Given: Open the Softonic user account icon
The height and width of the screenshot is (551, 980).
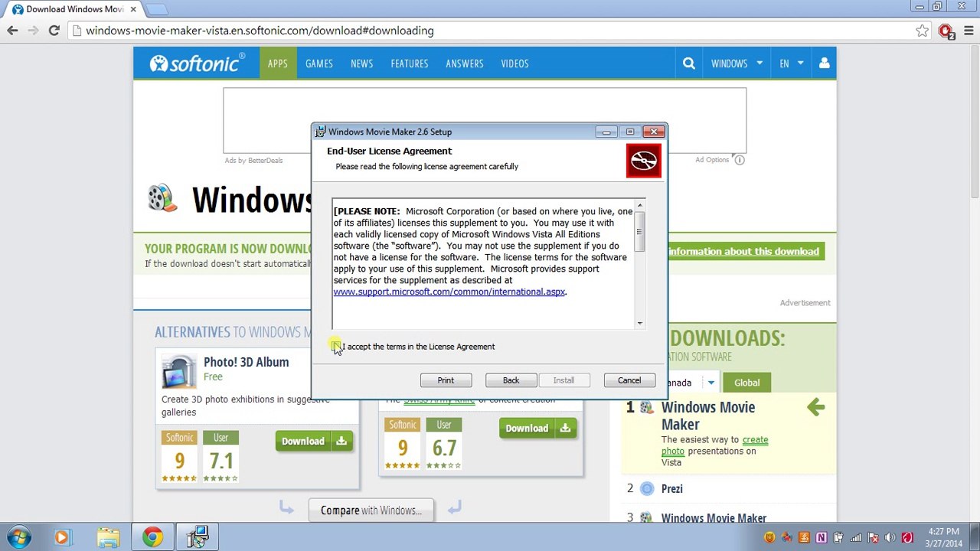Looking at the screenshot, I should [825, 64].
